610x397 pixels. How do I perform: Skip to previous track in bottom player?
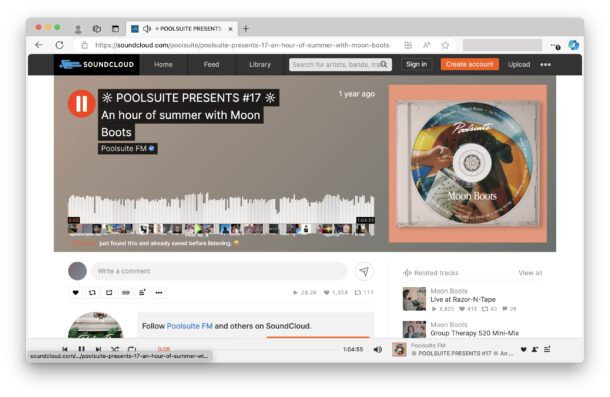tap(65, 349)
